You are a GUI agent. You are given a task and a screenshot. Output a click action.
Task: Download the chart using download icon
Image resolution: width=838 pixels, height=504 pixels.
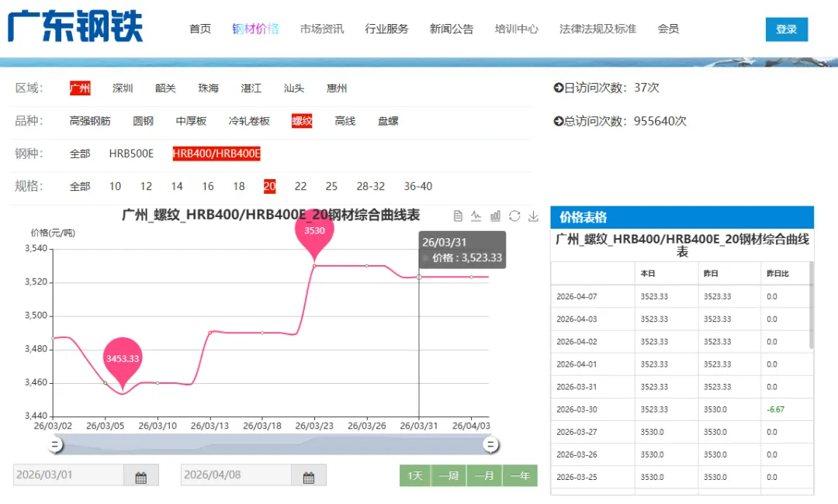(533, 216)
